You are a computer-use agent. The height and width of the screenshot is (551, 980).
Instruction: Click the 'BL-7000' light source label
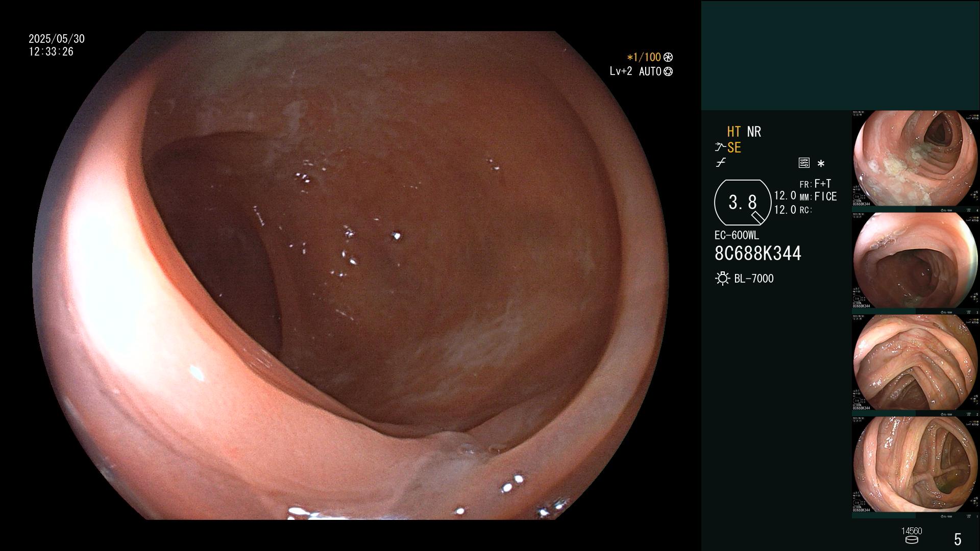(754, 279)
